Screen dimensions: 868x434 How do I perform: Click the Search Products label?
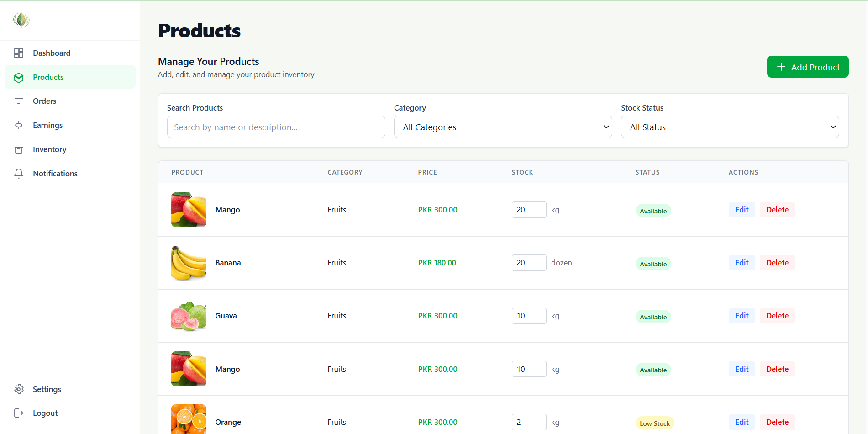(195, 108)
